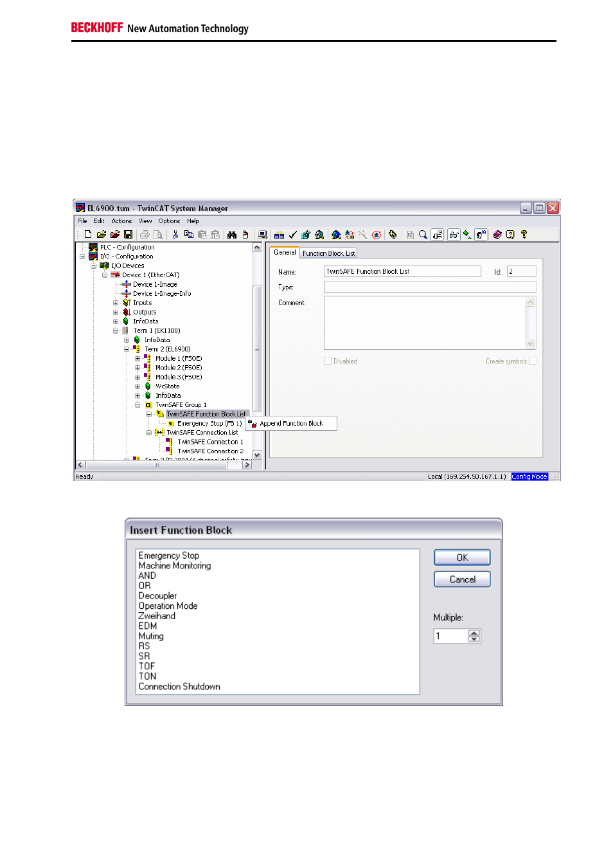Collapse the I/O - Configuration node

click(x=82, y=257)
